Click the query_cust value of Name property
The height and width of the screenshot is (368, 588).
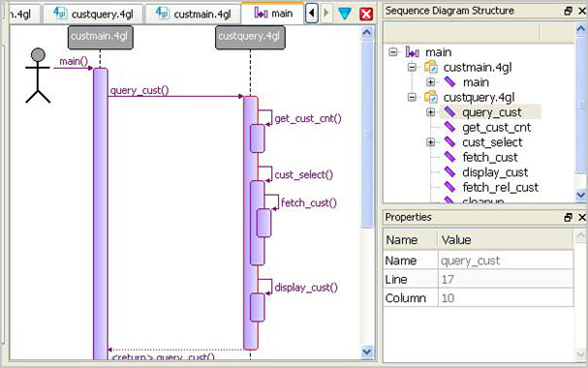(x=506, y=261)
